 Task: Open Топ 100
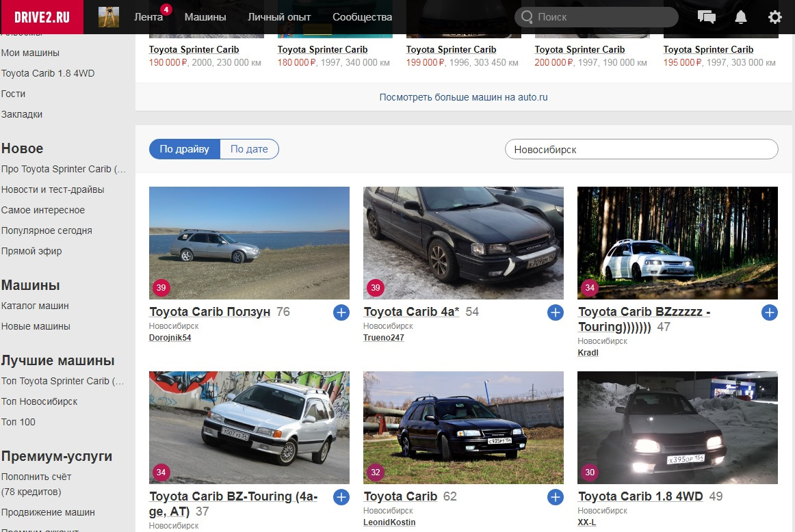[x=18, y=422]
